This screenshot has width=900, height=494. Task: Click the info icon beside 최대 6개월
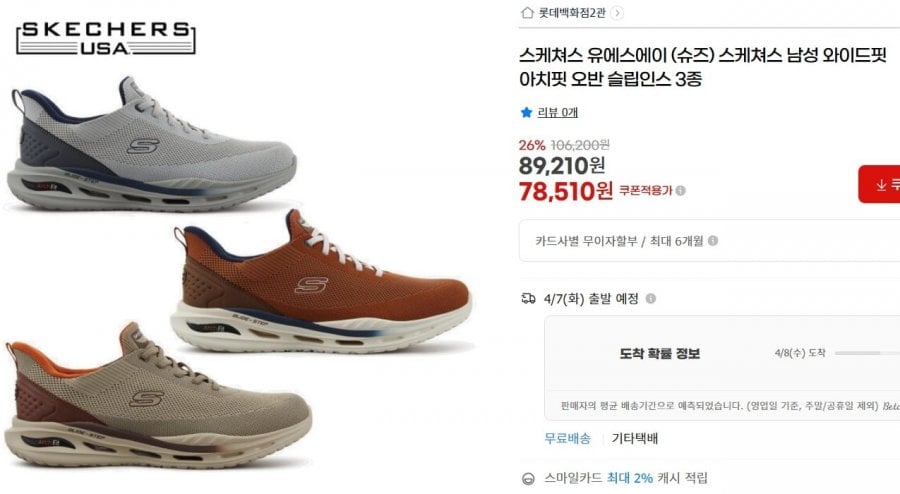[713, 241]
